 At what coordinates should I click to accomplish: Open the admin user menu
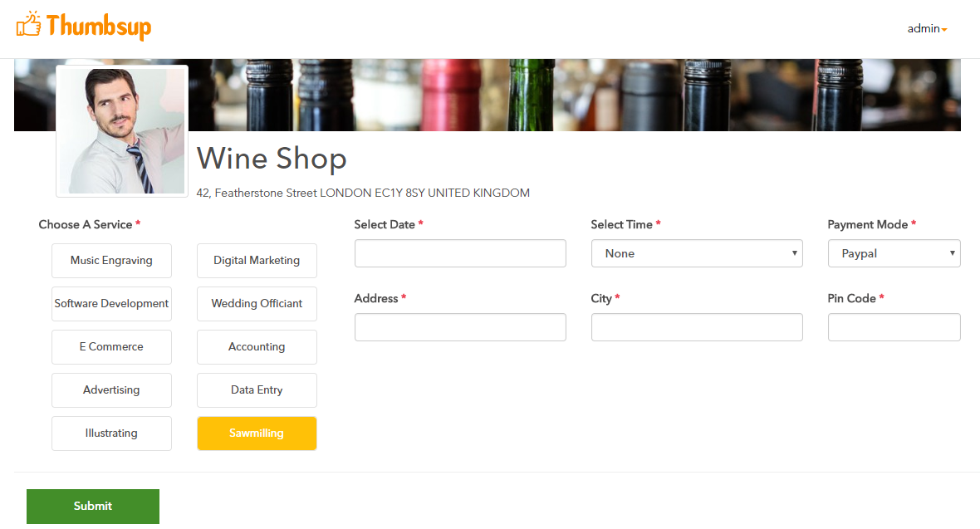click(x=927, y=29)
